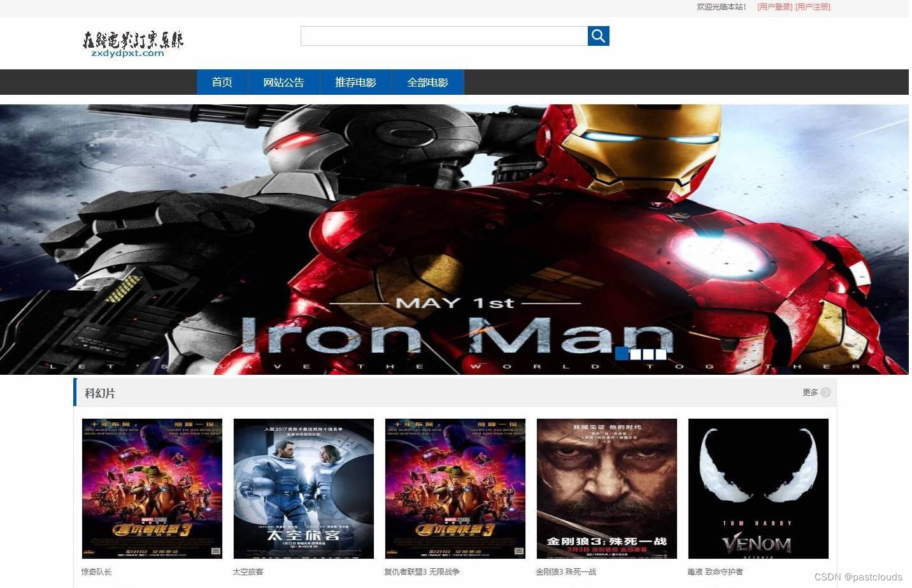The width and height of the screenshot is (912, 588).
Task: Select the second carousel indicator square
Action: click(x=635, y=354)
